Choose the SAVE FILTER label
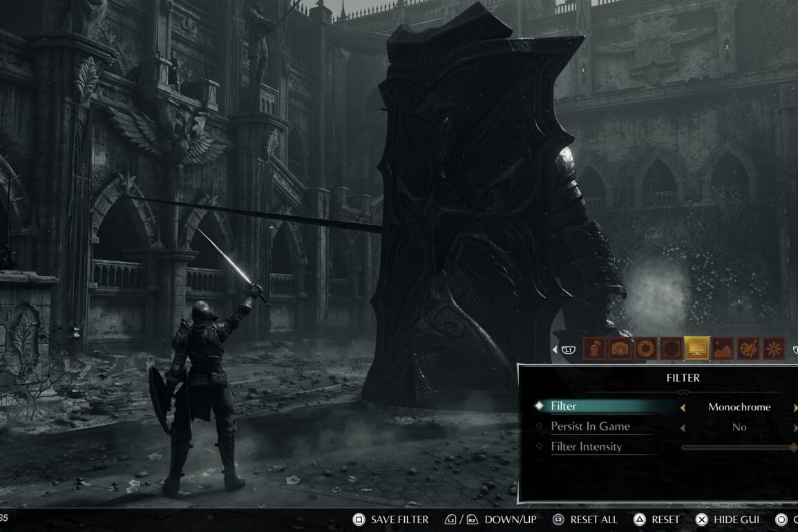 [x=399, y=520]
